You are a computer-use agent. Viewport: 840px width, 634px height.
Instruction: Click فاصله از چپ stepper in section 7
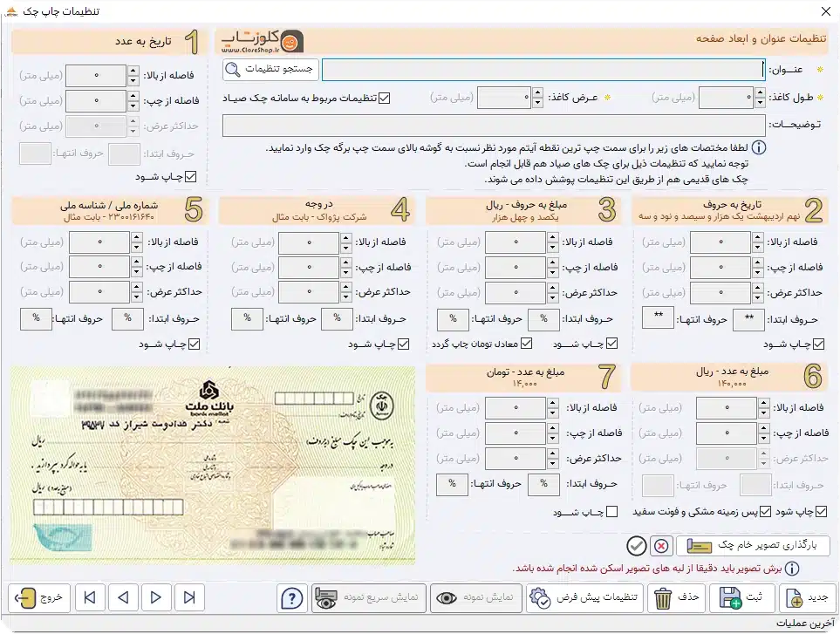point(553,433)
